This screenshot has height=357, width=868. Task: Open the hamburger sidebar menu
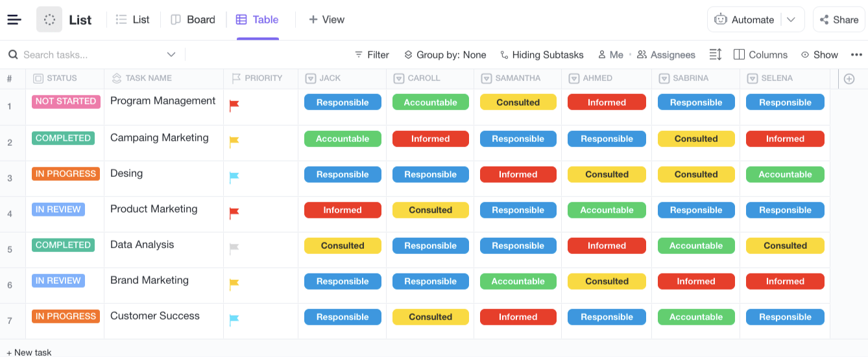point(14,19)
